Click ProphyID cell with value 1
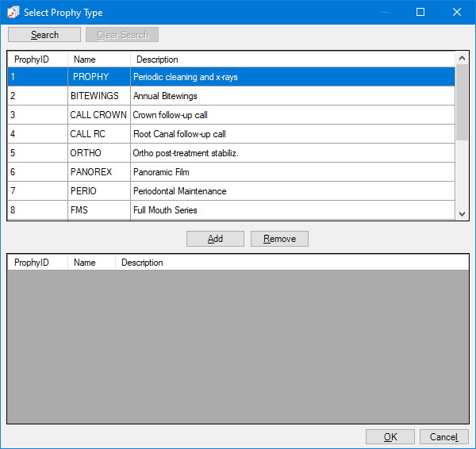This screenshot has height=449, width=476. point(37,76)
